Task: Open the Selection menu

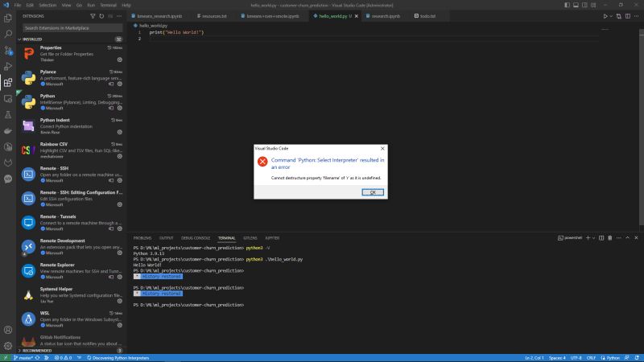Action: [47, 5]
